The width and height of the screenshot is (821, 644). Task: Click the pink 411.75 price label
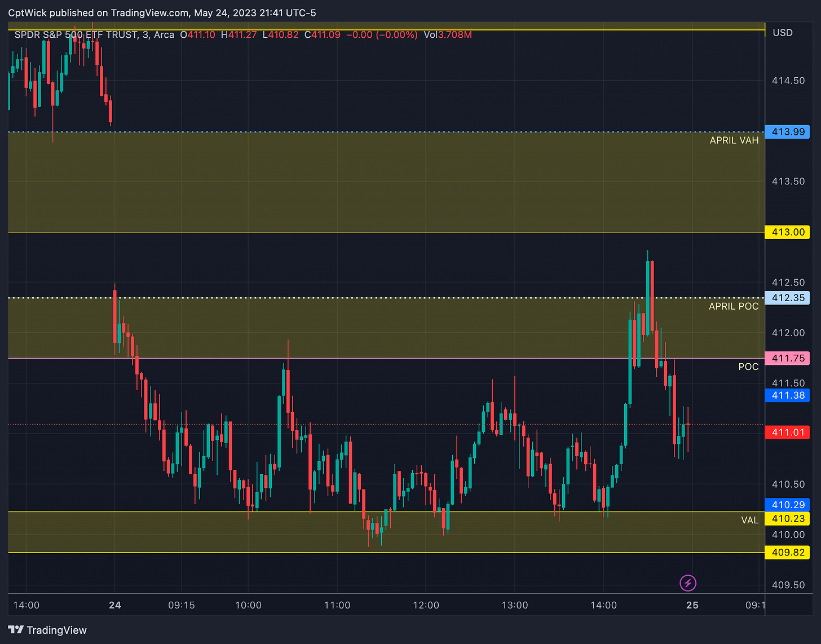point(787,358)
